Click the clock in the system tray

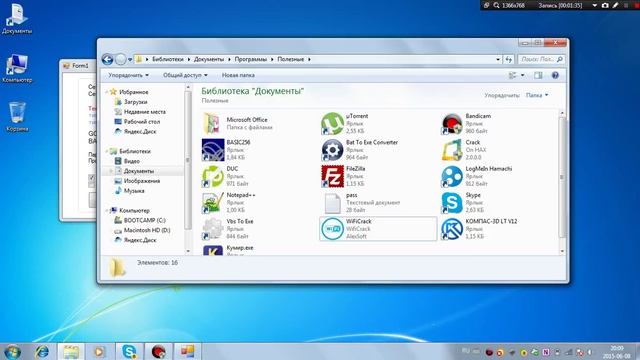617,352
